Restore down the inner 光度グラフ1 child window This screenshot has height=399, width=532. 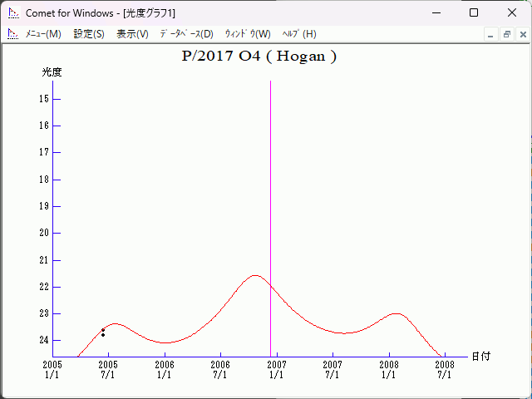[506, 35]
